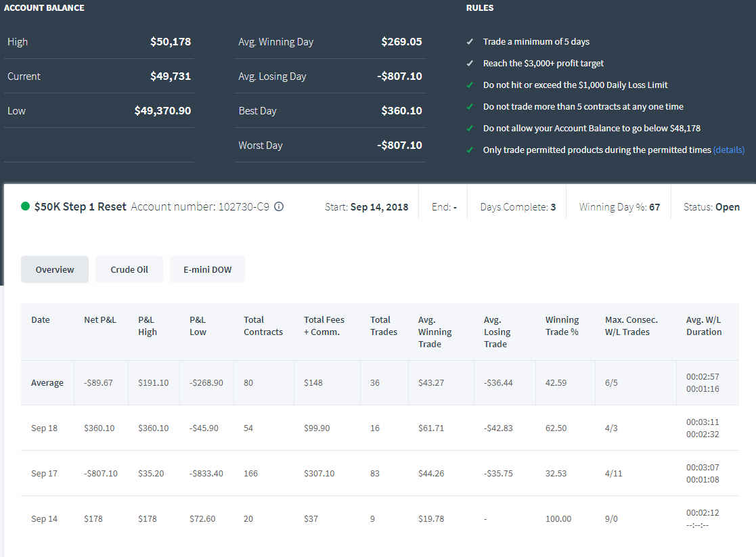
Task: Open the details link in rules
Action: click(x=728, y=150)
